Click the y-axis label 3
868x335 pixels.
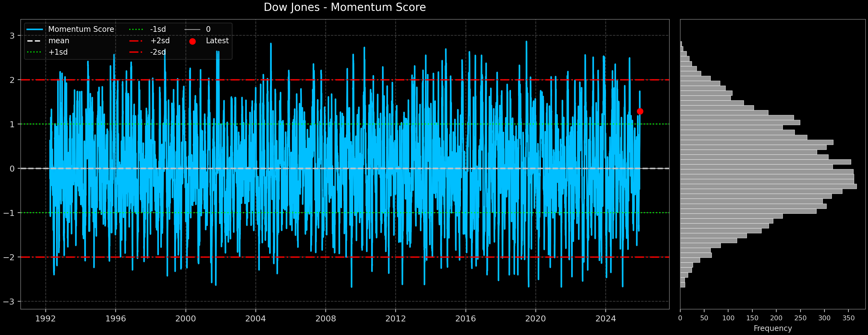click(12, 36)
